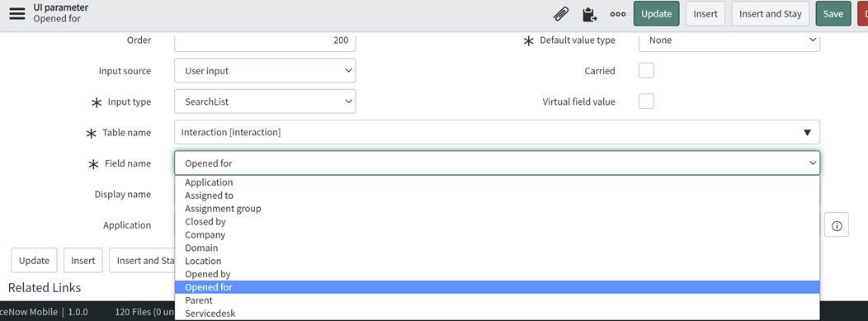Select Assignment group option
This screenshot has width=868, height=321.
pos(497,209)
